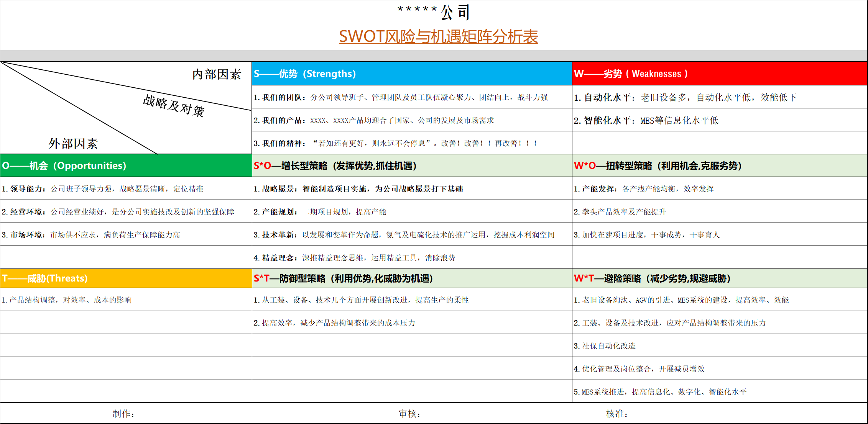Select the 领导能力 opportunity cell
This screenshot has height=424, width=868.
[x=103, y=189]
